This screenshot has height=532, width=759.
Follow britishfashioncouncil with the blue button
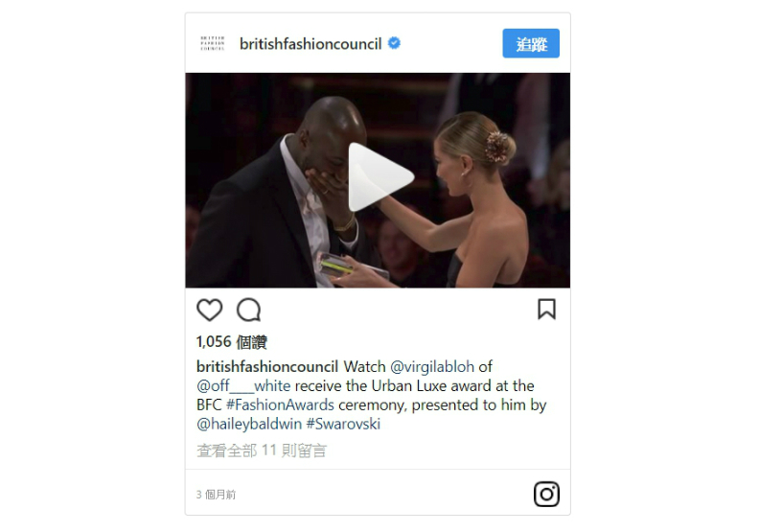point(531,43)
